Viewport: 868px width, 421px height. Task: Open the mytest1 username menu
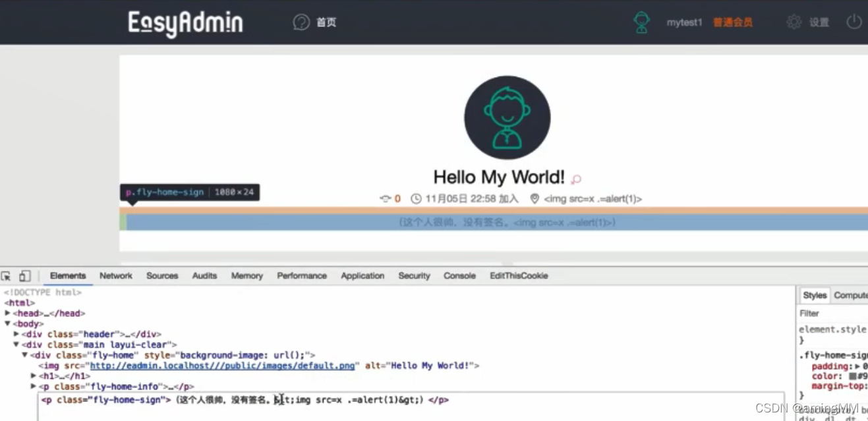point(684,22)
